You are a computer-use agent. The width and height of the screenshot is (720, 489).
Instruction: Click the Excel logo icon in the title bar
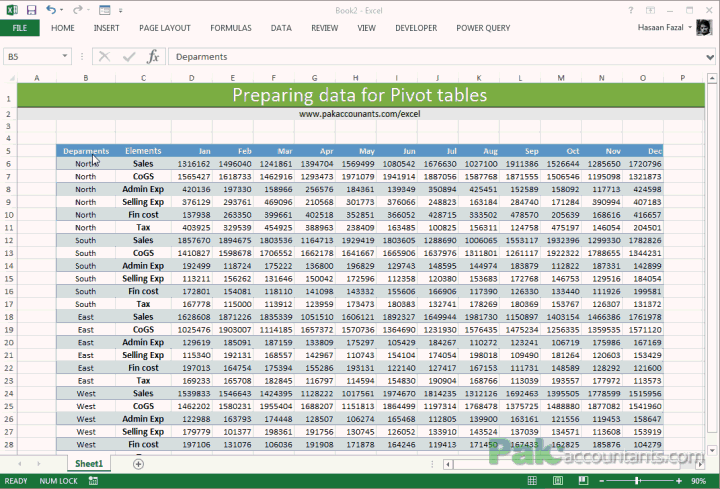[12, 10]
